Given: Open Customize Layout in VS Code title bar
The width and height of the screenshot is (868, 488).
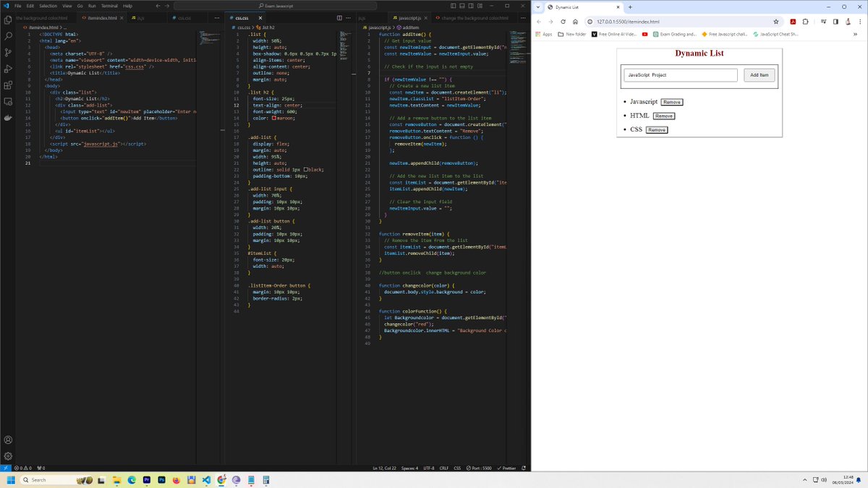Looking at the screenshot, I should point(480,6).
